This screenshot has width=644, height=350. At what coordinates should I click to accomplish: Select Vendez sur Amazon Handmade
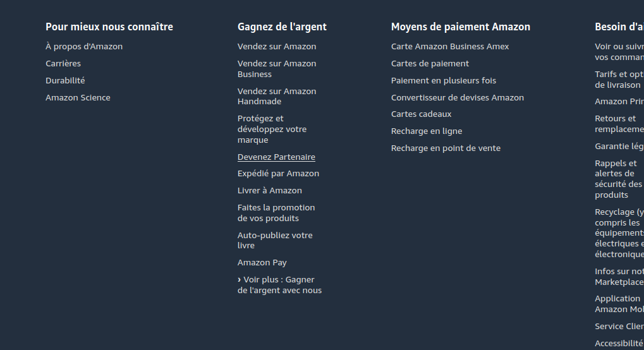coord(277,96)
